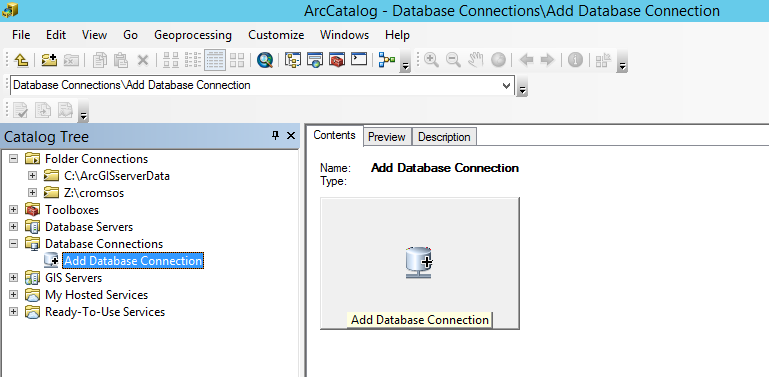Click the Disconnect From Folder icon
Screen dimensions: 769x377
coord(71,60)
